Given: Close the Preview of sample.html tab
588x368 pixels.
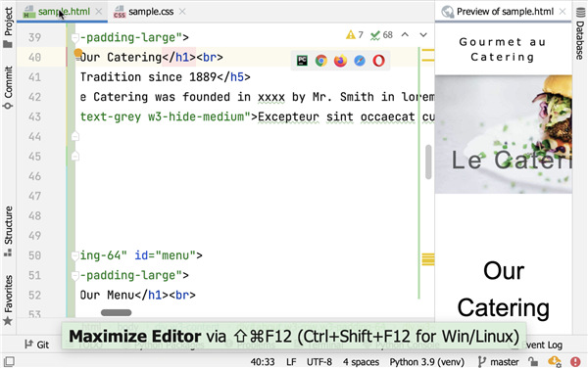Looking at the screenshot, I should tap(563, 12).
